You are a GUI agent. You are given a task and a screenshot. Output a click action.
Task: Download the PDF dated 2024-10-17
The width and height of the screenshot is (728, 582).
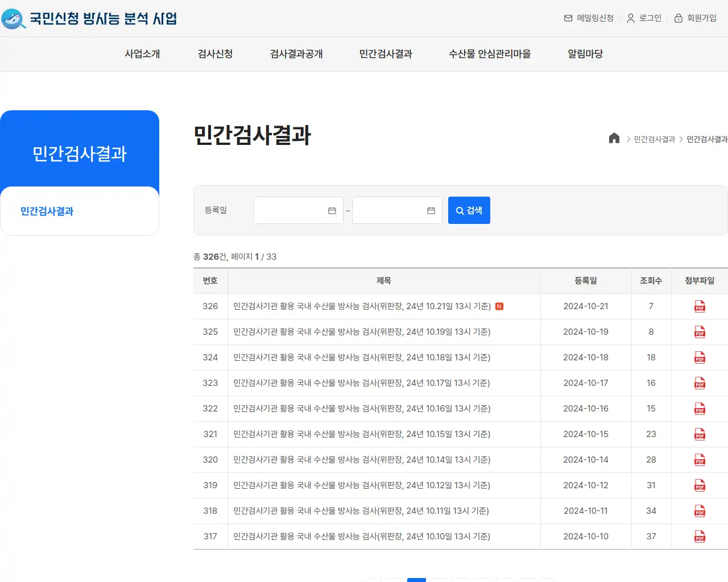700,384
